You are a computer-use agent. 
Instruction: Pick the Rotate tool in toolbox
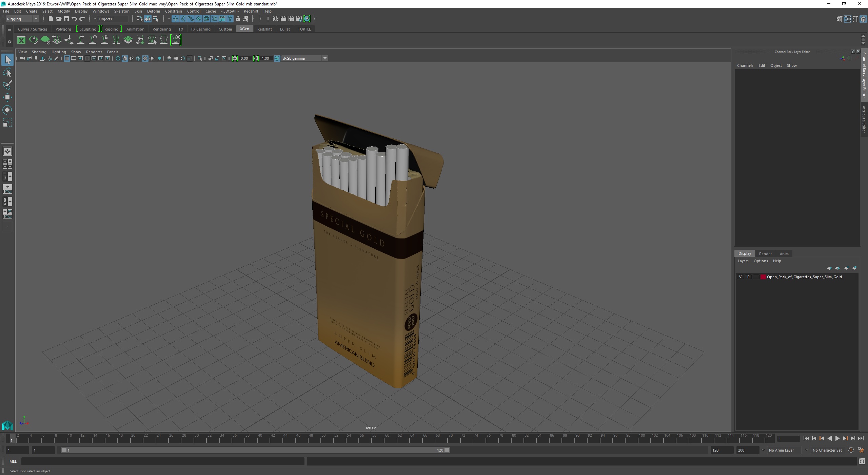(x=7, y=110)
